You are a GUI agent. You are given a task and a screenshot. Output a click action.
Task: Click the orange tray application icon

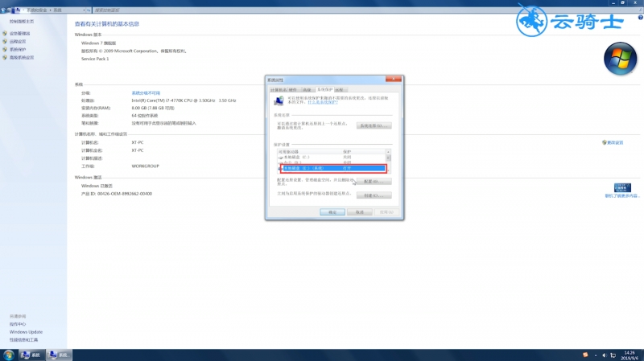(585, 355)
